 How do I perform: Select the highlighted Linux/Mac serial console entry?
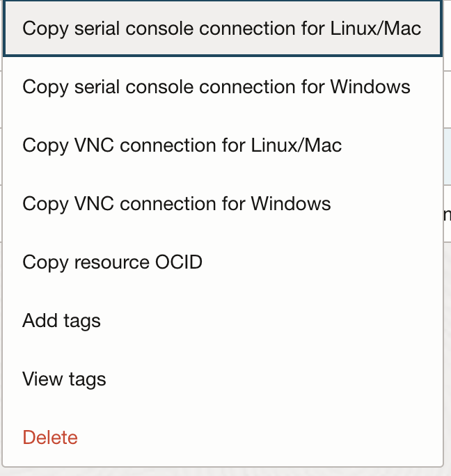click(221, 29)
